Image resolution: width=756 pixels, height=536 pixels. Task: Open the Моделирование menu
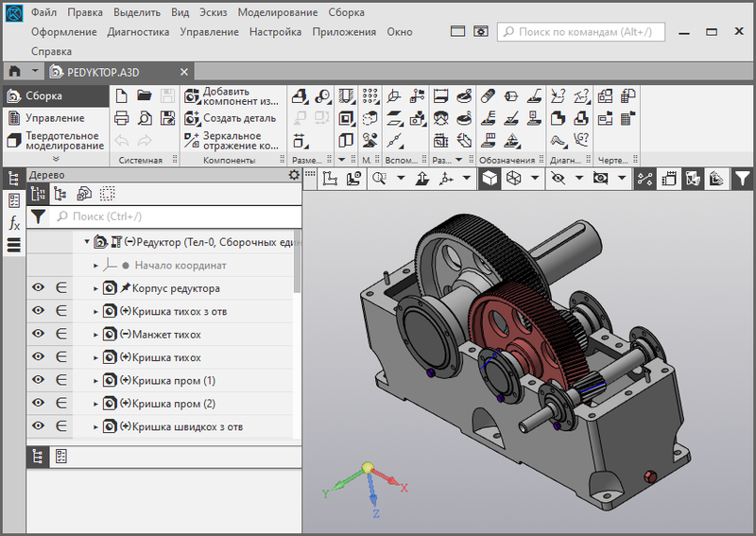pyautogui.click(x=277, y=12)
